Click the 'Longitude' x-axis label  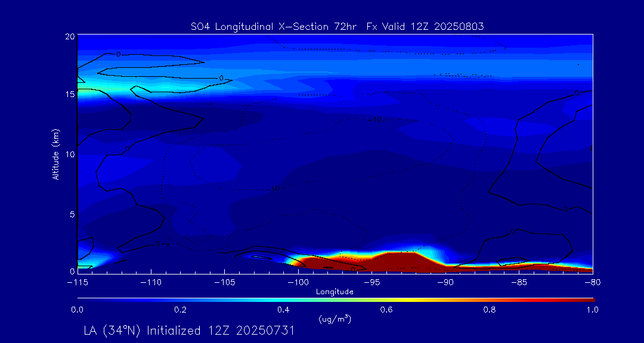(335, 292)
